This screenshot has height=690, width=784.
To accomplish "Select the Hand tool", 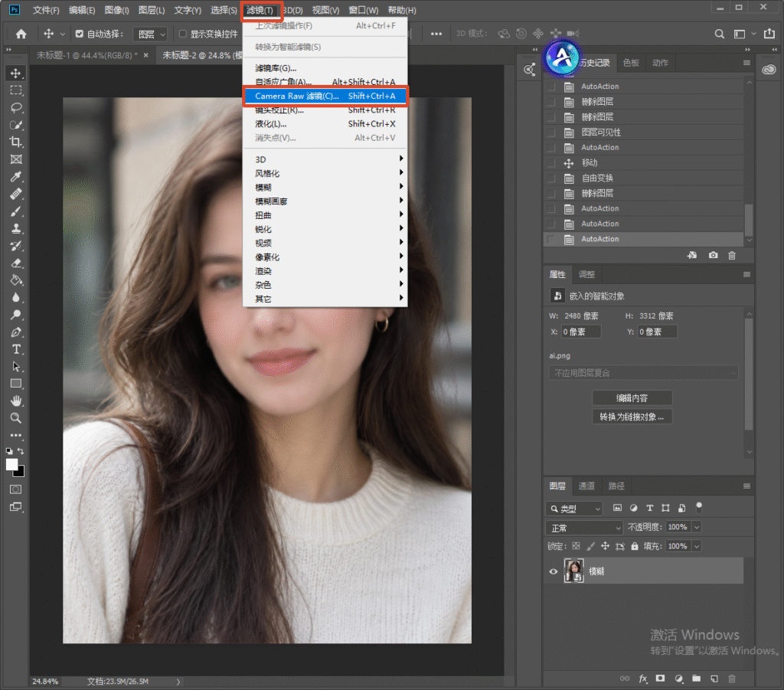I will (x=16, y=401).
